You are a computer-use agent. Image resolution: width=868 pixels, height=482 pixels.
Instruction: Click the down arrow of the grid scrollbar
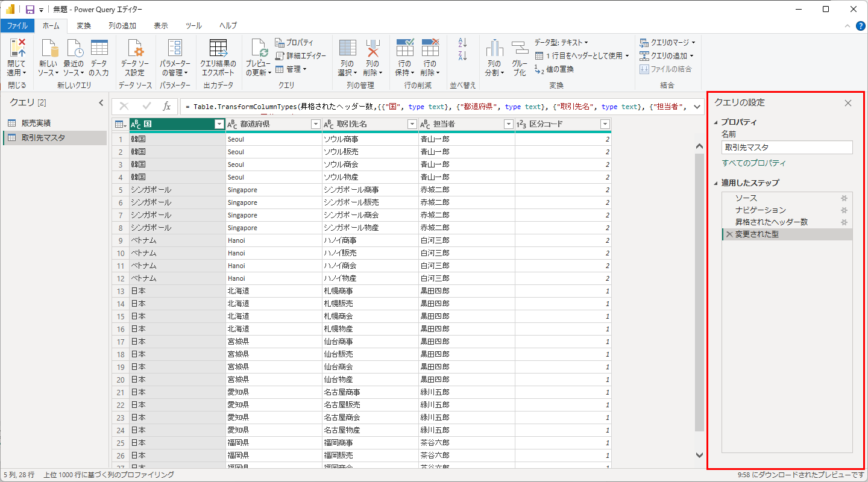(699, 455)
